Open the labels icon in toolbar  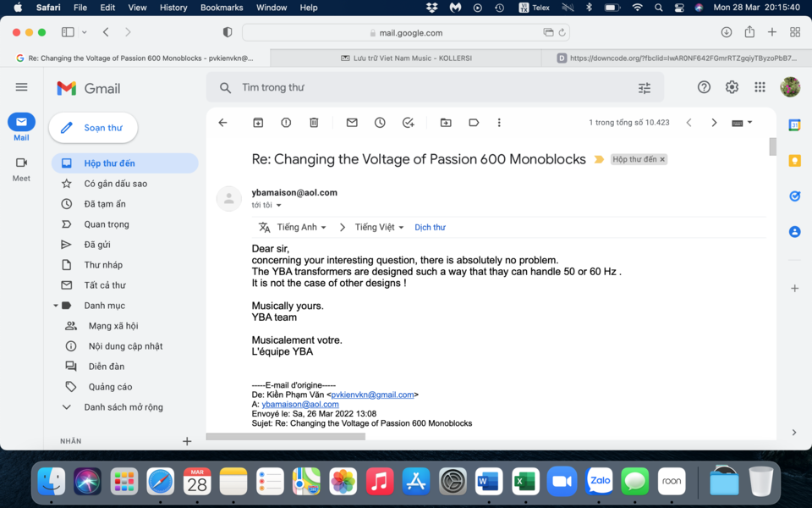coord(474,123)
